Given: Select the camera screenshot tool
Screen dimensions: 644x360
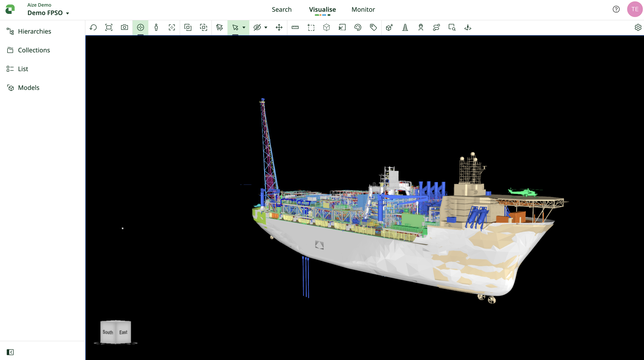Looking at the screenshot, I should (x=124, y=28).
